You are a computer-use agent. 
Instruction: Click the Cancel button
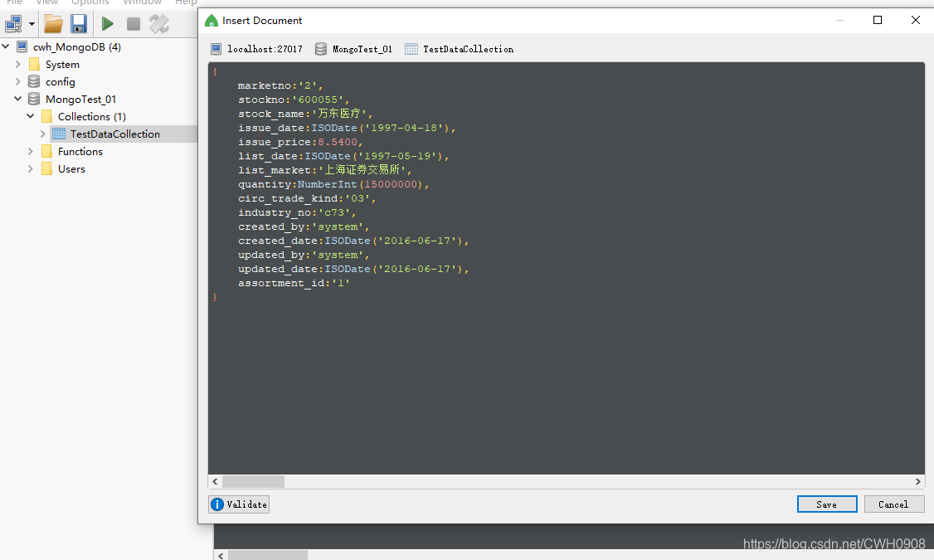pyautogui.click(x=894, y=504)
